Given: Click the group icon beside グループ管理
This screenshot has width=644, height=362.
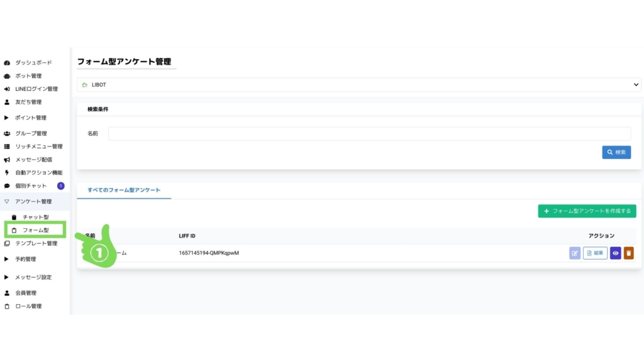Looking at the screenshot, I should click(x=7, y=133).
